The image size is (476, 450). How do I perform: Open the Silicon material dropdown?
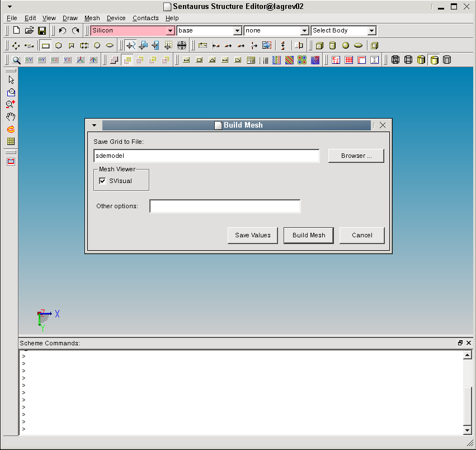pyautogui.click(x=170, y=31)
